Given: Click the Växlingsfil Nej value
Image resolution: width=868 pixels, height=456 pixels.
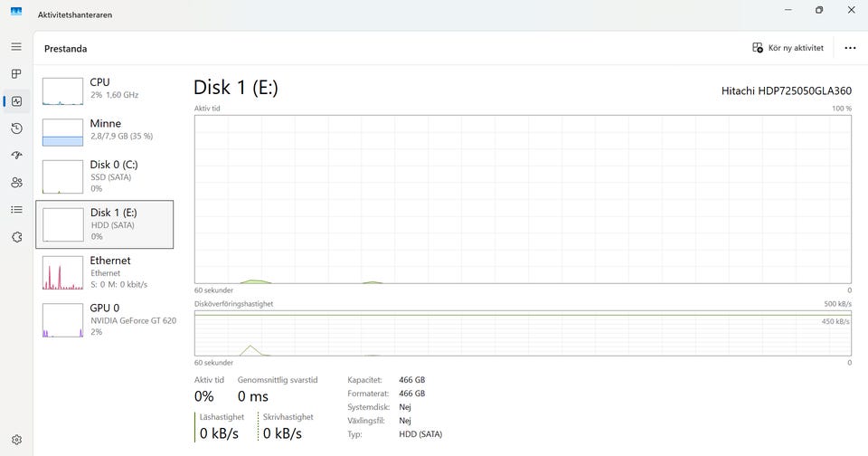Looking at the screenshot, I should pos(405,421).
